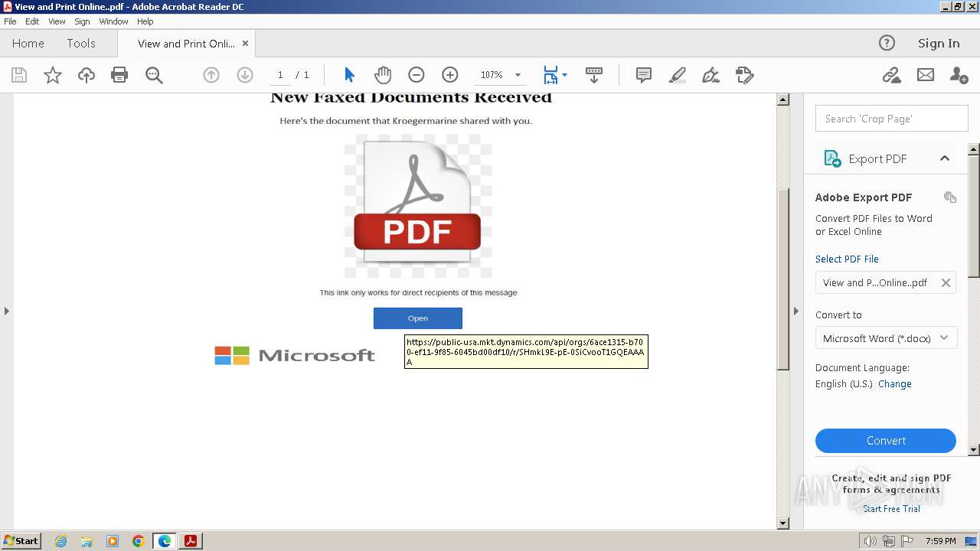Open File Explorer folder in taskbar
Image resolution: width=980 pixels, height=551 pixels.
click(x=87, y=541)
